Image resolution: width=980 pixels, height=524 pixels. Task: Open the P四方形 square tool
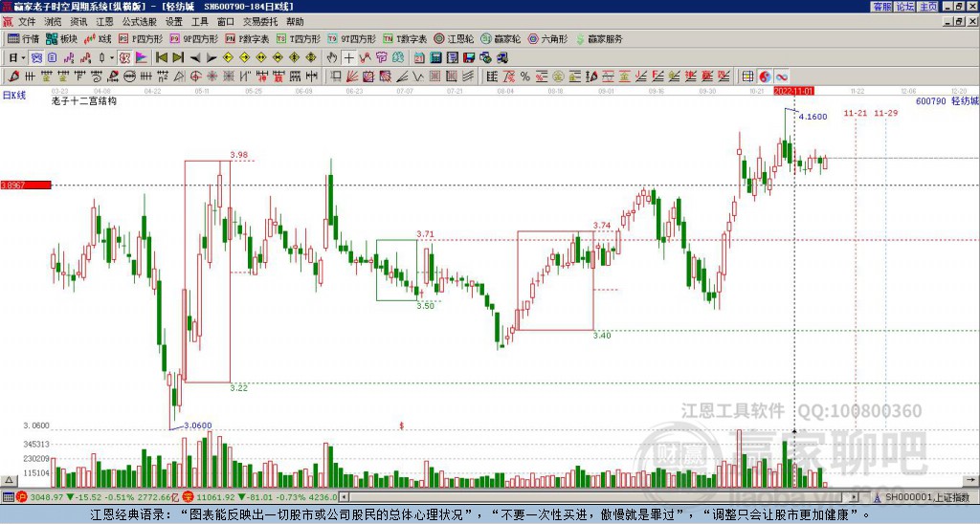(x=141, y=38)
